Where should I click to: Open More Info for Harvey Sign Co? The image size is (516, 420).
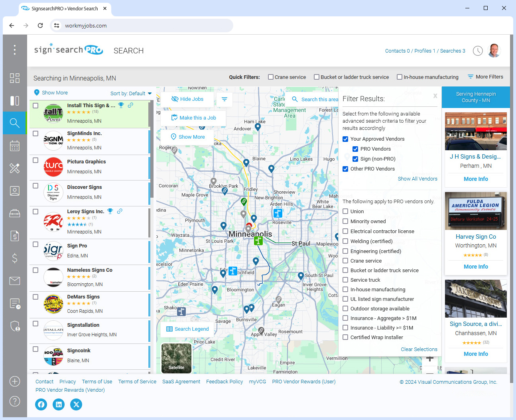[x=476, y=267]
